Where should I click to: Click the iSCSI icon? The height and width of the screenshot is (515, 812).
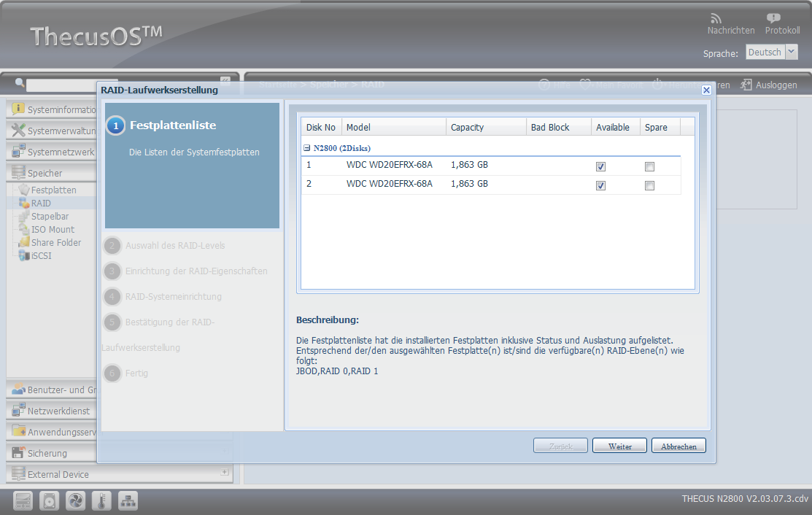pyautogui.click(x=24, y=255)
